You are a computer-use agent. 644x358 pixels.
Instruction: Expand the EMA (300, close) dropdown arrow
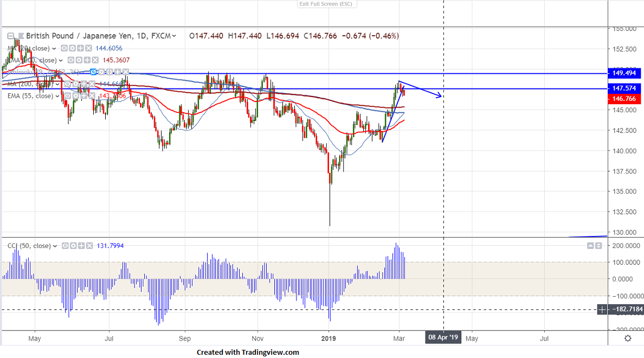[61, 60]
